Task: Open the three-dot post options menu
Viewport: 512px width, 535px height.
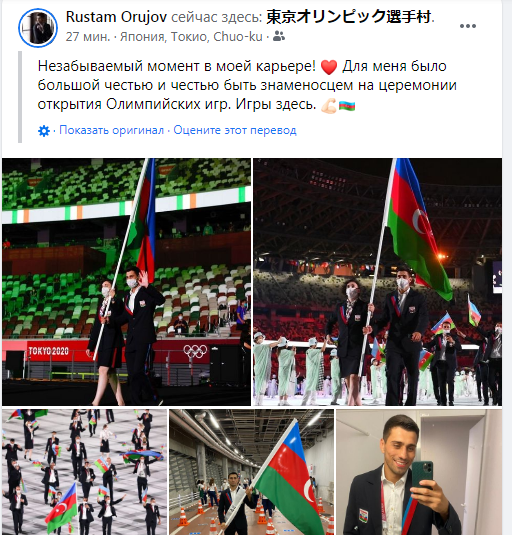Action: pyautogui.click(x=468, y=26)
